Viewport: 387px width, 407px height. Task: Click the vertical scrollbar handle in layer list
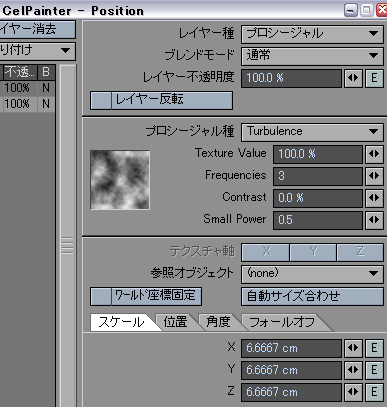[68, 246]
